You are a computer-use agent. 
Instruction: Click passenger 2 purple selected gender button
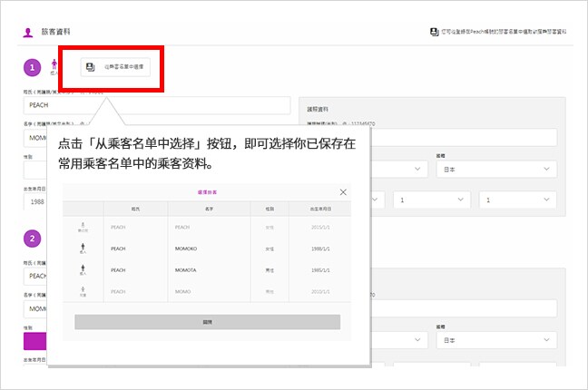[x=34, y=341]
